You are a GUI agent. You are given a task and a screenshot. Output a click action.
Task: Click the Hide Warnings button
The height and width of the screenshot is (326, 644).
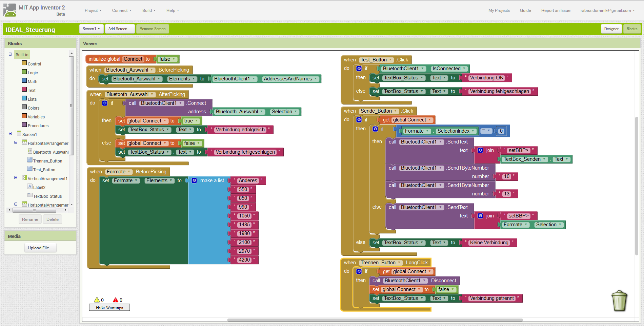coord(109,308)
